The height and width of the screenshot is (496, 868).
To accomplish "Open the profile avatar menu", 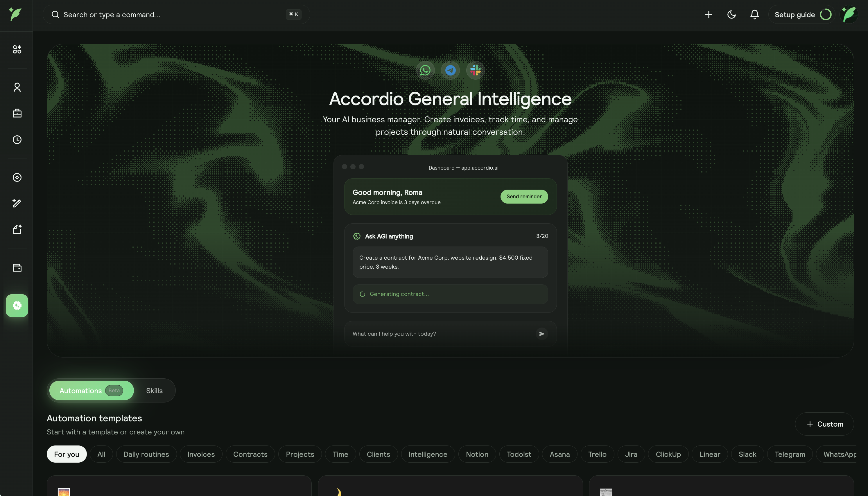I will click(x=849, y=14).
